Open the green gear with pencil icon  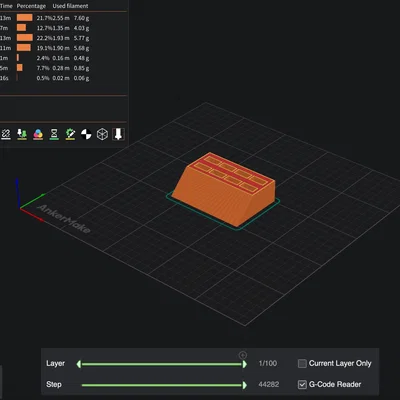(70, 134)
